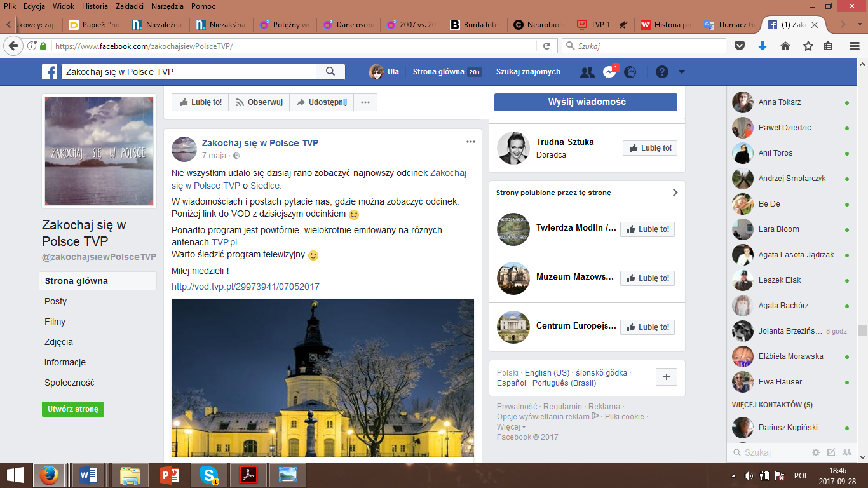Open Narzędzia menu
This screenshot has width=868, height=488.
click(x=167, y=6)
